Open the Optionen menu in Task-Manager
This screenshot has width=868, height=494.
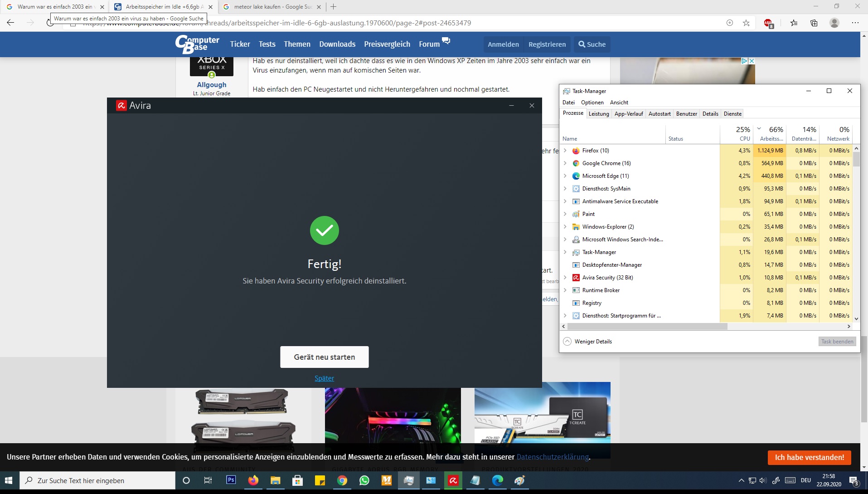pyautogui.click(x=592, y=102)
